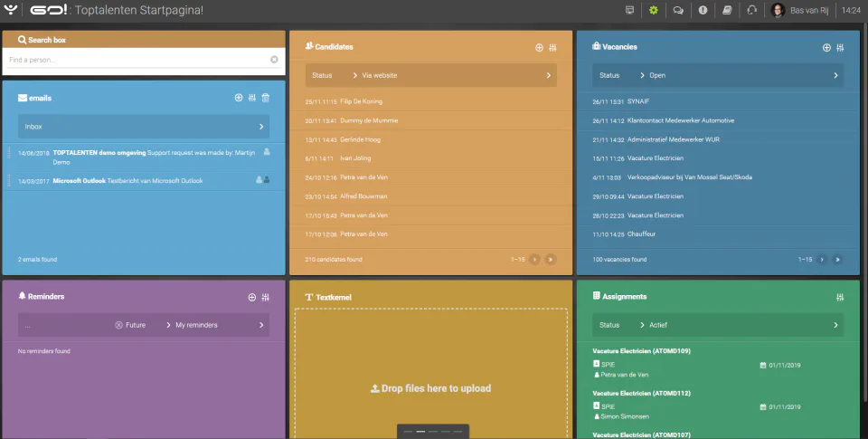Add a new candidate with plus icon
Viewport: 868px width, 439px height.
point(539,48)
